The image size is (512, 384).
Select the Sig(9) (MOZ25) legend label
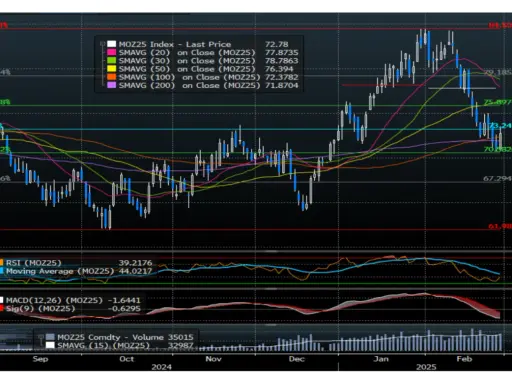[x=40, y=308]
